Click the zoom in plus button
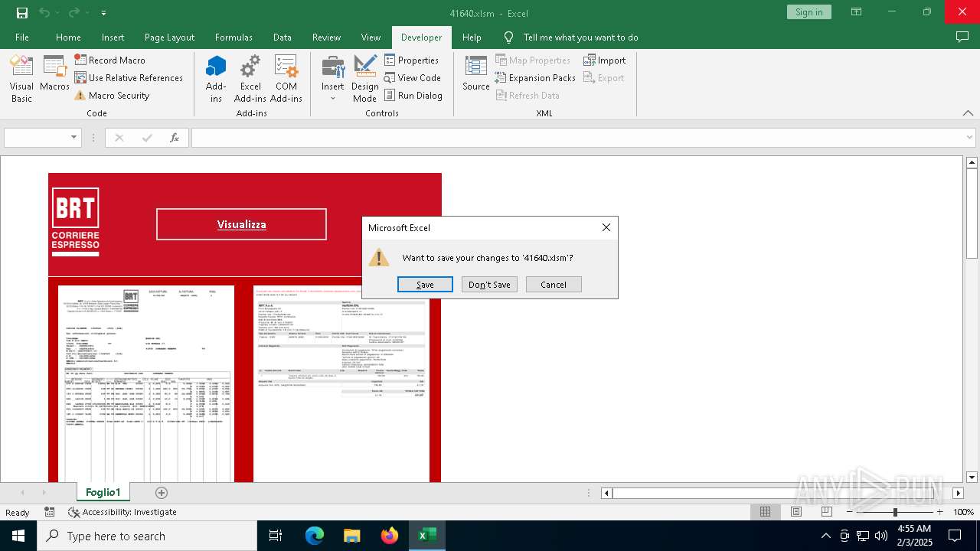The height and width of the screenshot is (551, 980). (939, 512)
